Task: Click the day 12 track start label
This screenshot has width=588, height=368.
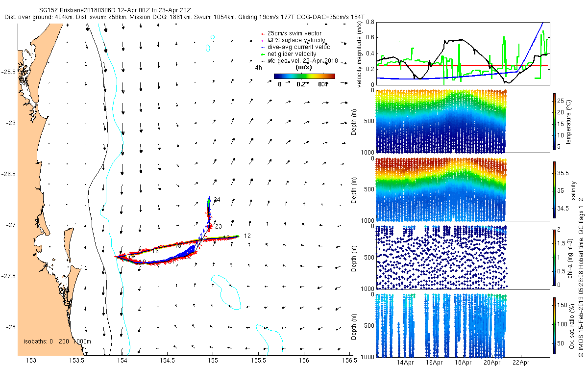Action: pos(247,236)
